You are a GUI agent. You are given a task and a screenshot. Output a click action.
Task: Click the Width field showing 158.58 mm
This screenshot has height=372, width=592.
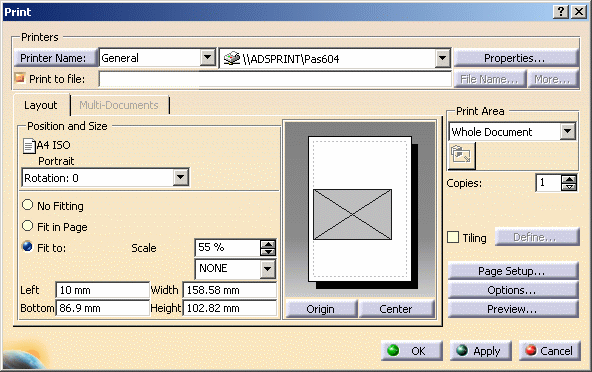pos(230,290)
